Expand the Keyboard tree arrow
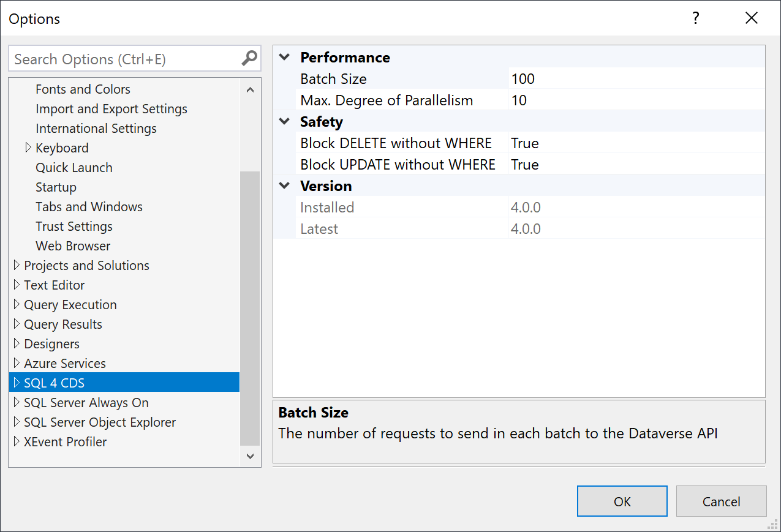The width and height of the screenshot is (781, 532). (x=28, y=148)
